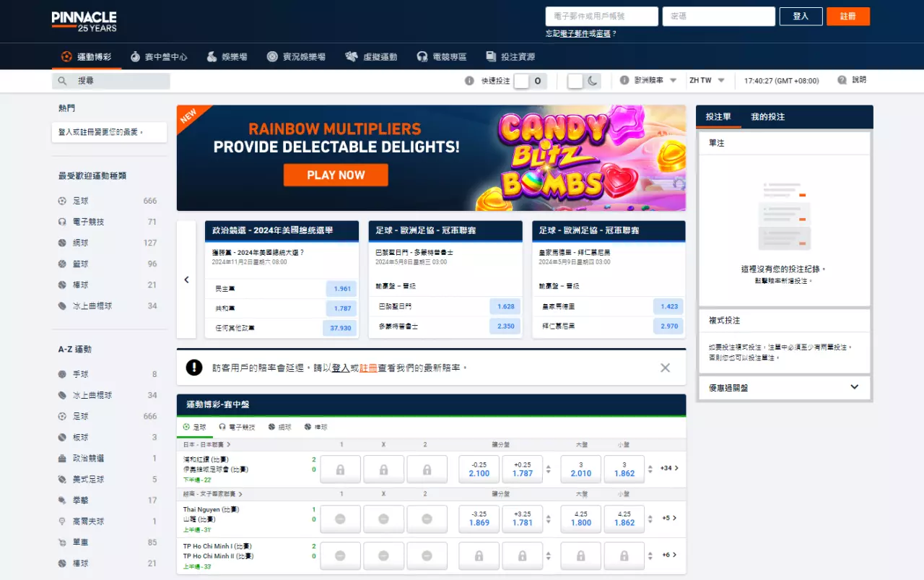Click the warning exclamation icon in the guest notice

coord(194,368)
